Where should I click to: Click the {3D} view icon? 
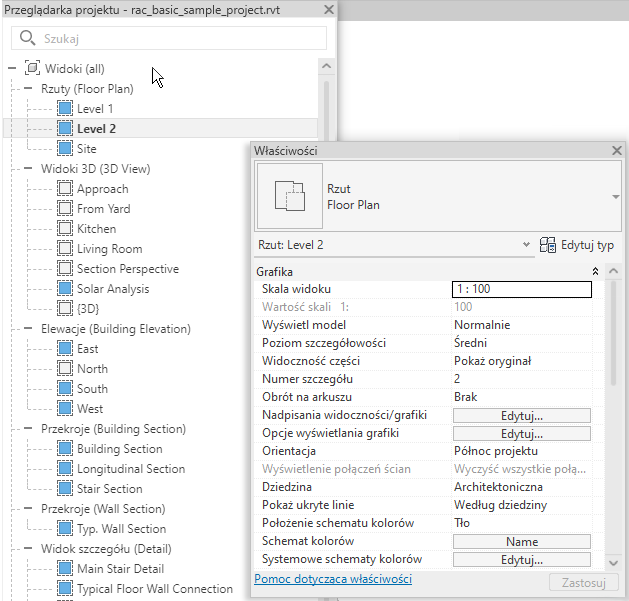[x=65, y=308]
